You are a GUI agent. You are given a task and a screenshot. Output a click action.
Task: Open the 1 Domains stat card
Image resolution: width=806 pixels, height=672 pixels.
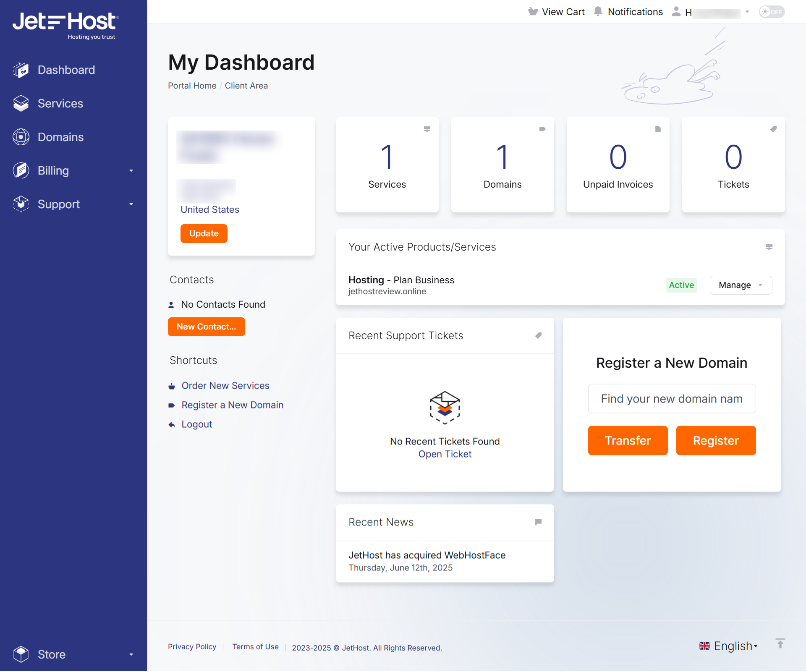point(502,165)
